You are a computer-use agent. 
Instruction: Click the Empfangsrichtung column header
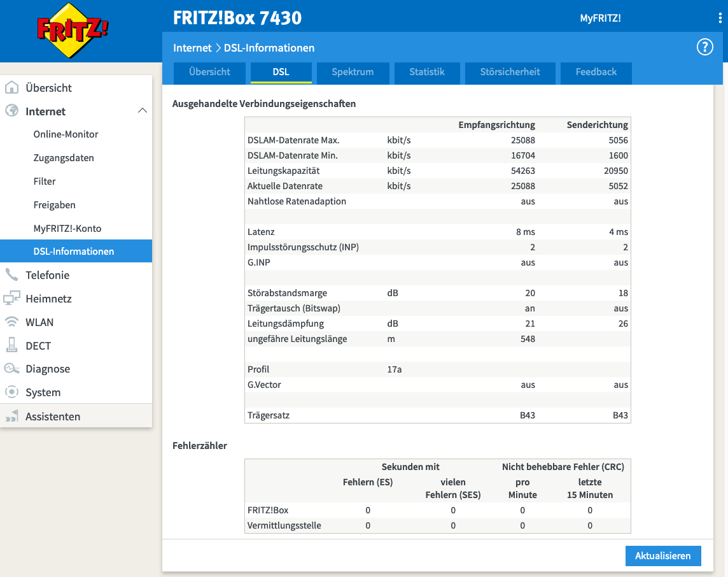[x=497, y=124]
